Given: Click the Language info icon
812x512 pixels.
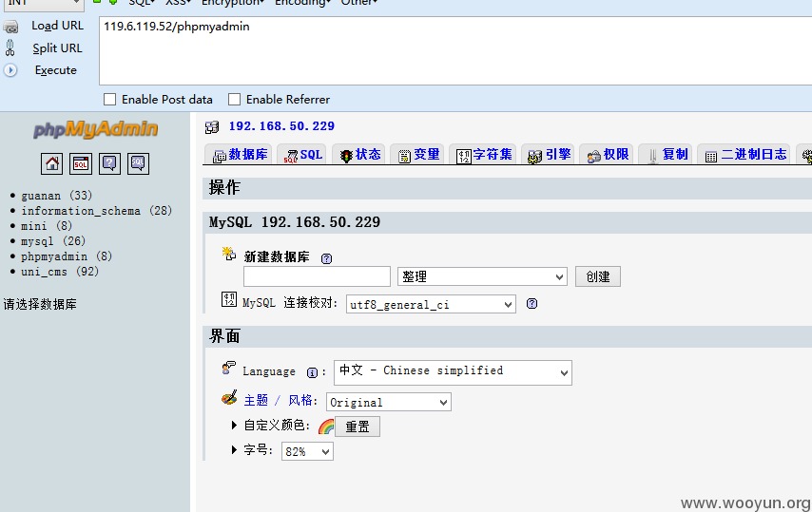Looking at the screenshot, I should [x=312, y=372].
